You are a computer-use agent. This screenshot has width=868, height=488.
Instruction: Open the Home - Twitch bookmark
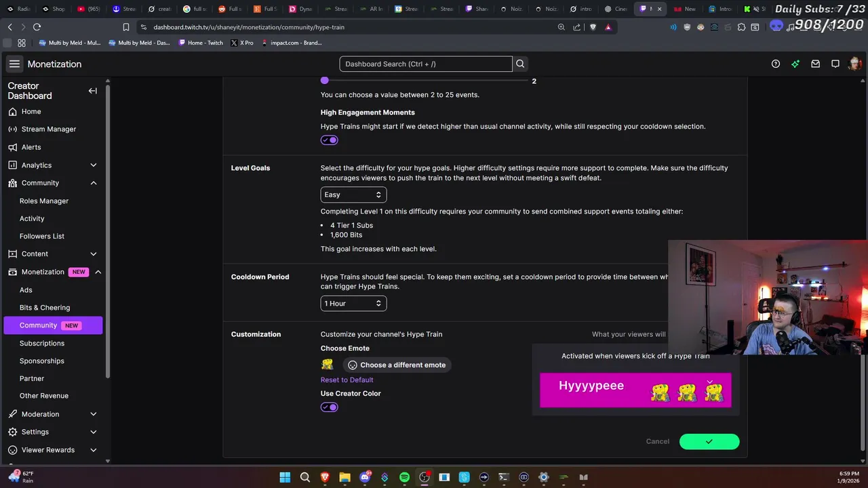201,43
